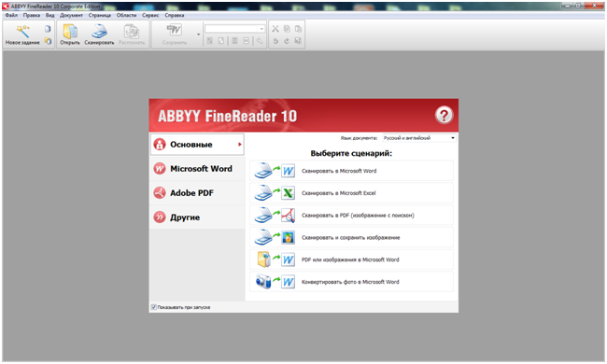Click the Другие tab icon

pos(160,217)
